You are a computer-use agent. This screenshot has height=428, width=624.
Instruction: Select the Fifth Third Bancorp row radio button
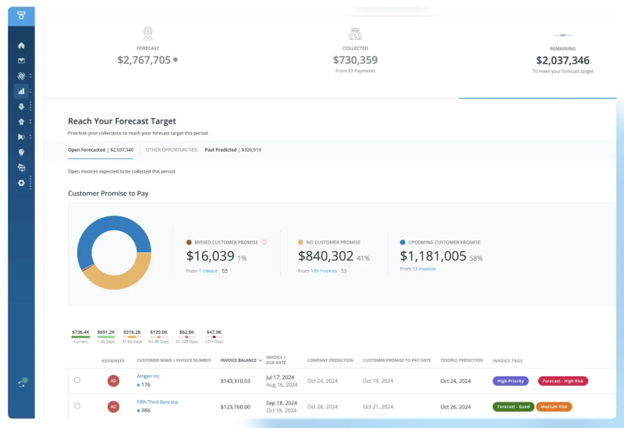77,406
